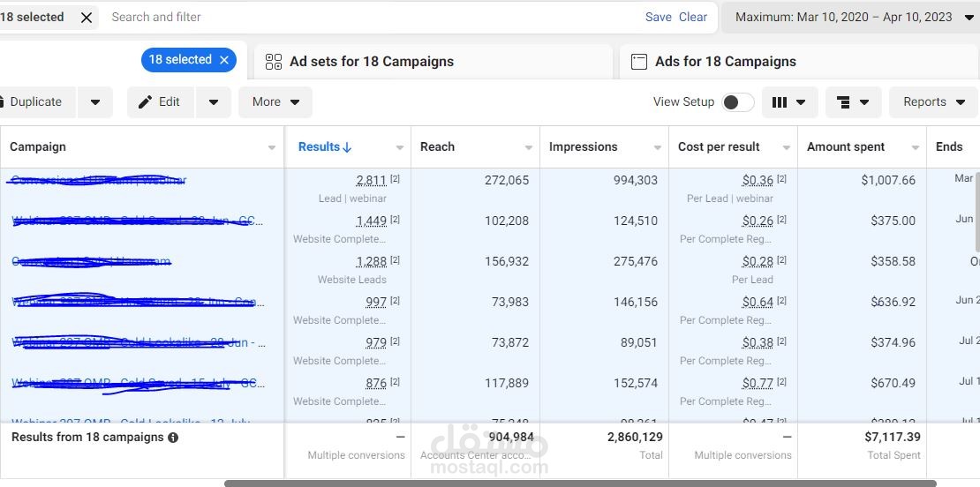Click the Clear filter link
980x487 pixels.
point(693,18)
